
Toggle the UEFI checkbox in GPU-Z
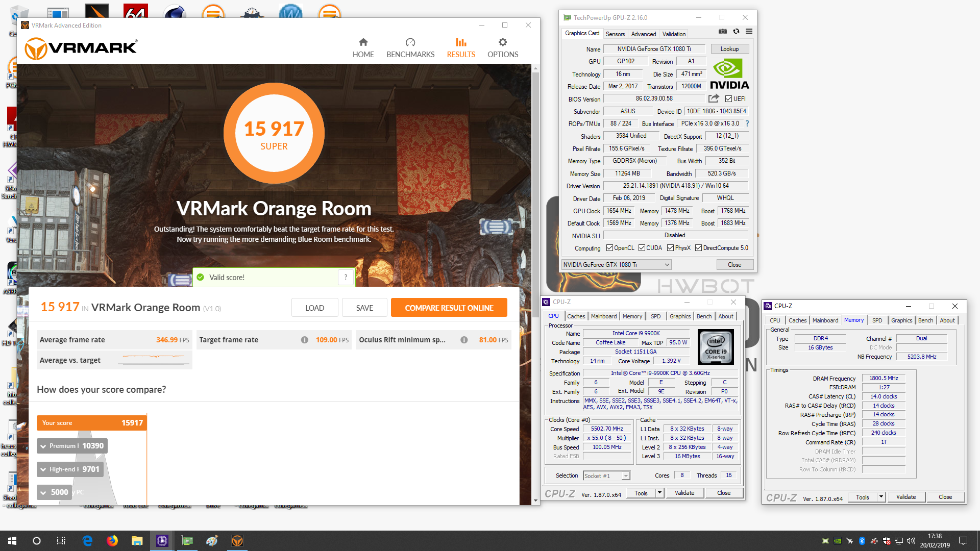[x=728, y=99]
